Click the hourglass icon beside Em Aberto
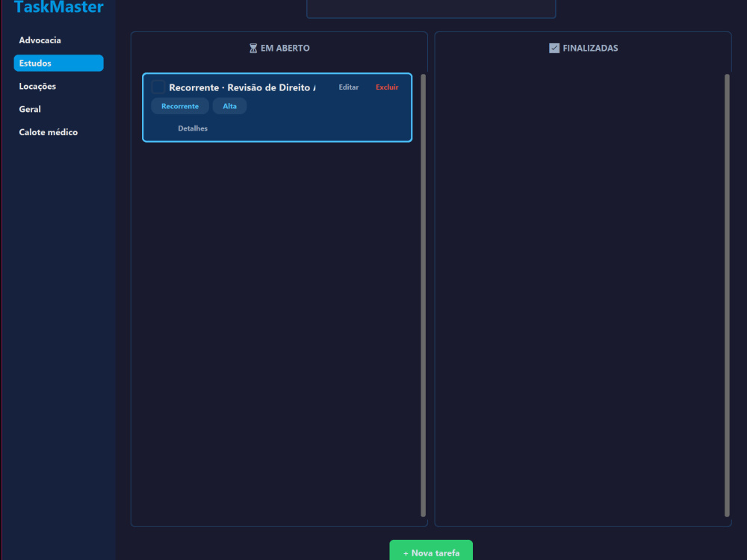 (x=253, y=48)
